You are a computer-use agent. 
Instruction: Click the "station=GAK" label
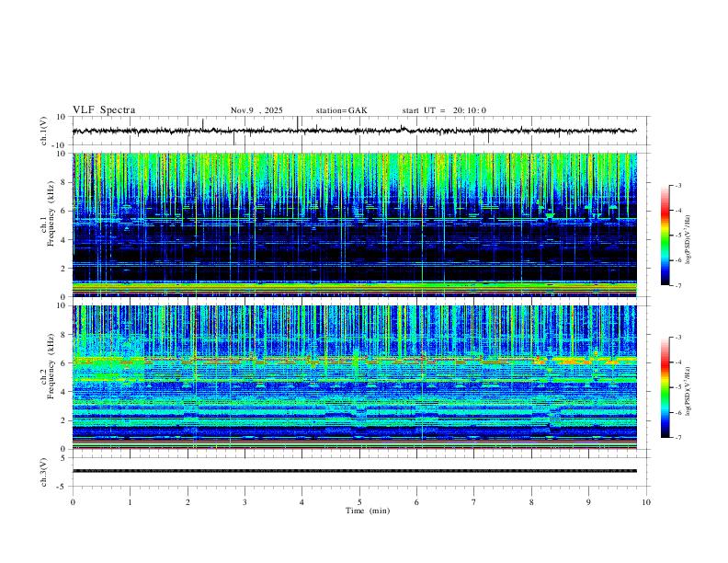pyautogui.click(x=341, y=110)
